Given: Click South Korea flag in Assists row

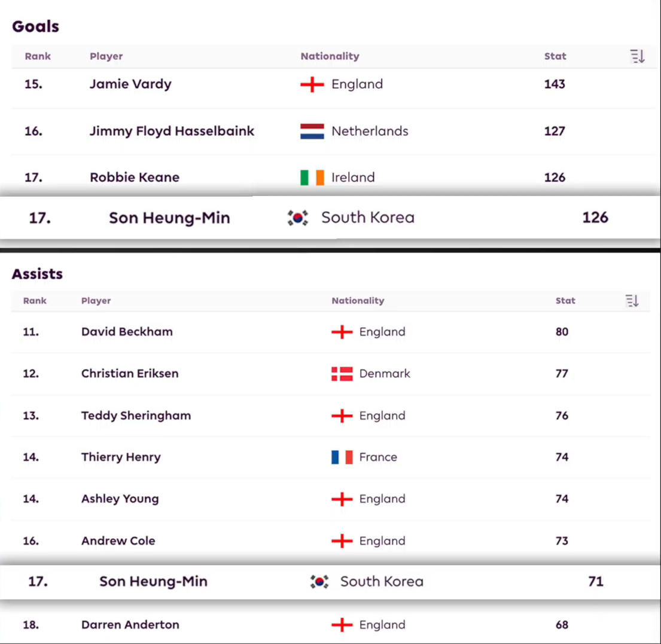Looking at the screenshot, I should click(x=319, y=581).
